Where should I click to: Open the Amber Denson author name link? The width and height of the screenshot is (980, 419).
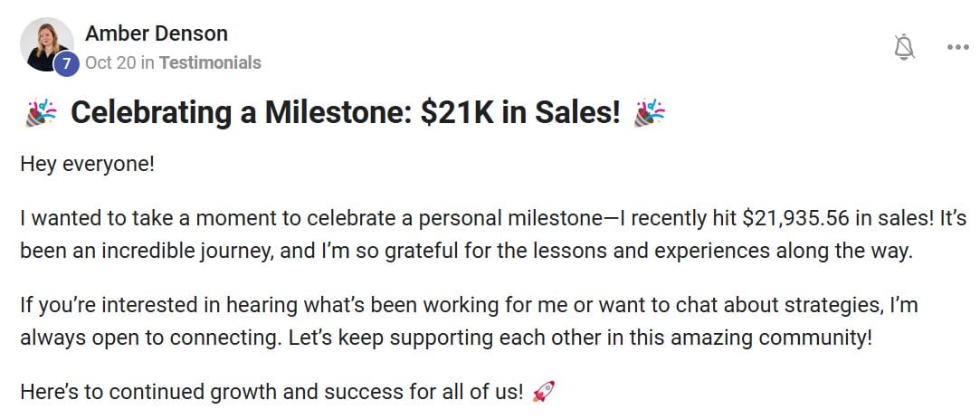[x=156, y=34]
